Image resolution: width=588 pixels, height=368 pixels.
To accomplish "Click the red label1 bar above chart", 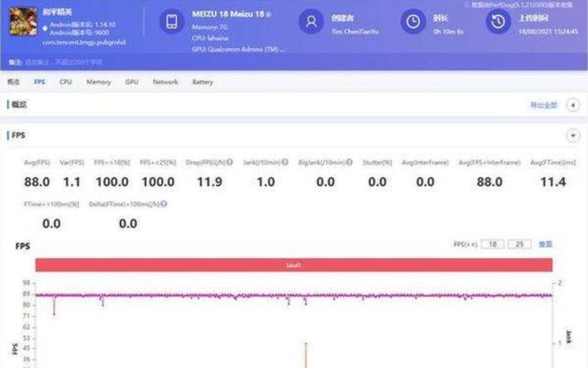I will click(294, 265).
